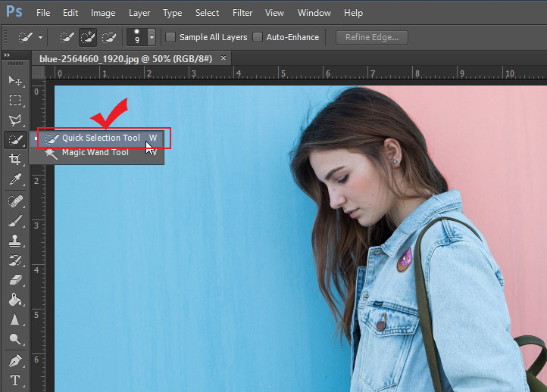Screen dimensions: 547x392
Task: Open the File menu
Action: 43,13
